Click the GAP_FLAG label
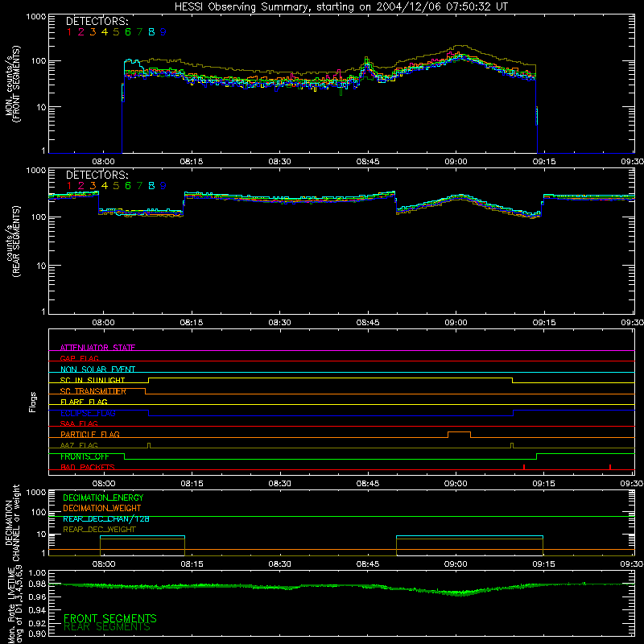 [79, 358]
